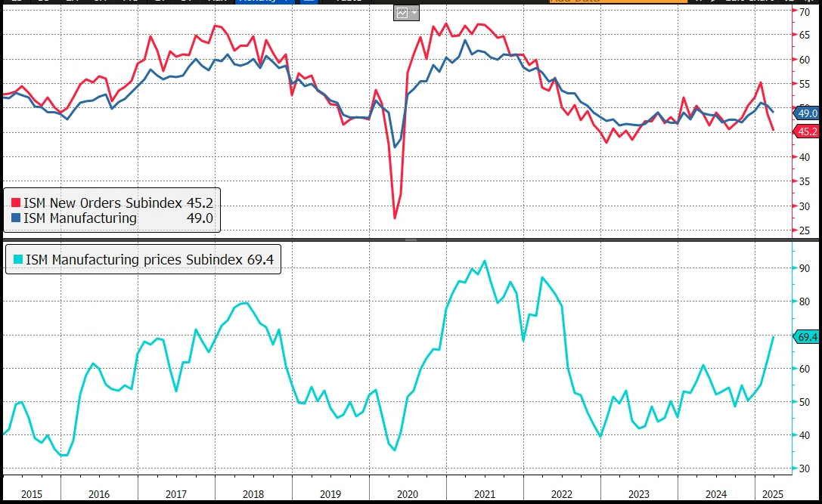Click the chart type icon above the chart

402,13
